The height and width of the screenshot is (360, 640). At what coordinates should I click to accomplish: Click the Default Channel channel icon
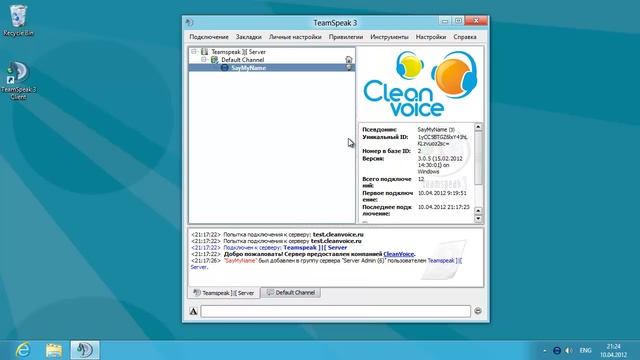pos(214,60)
